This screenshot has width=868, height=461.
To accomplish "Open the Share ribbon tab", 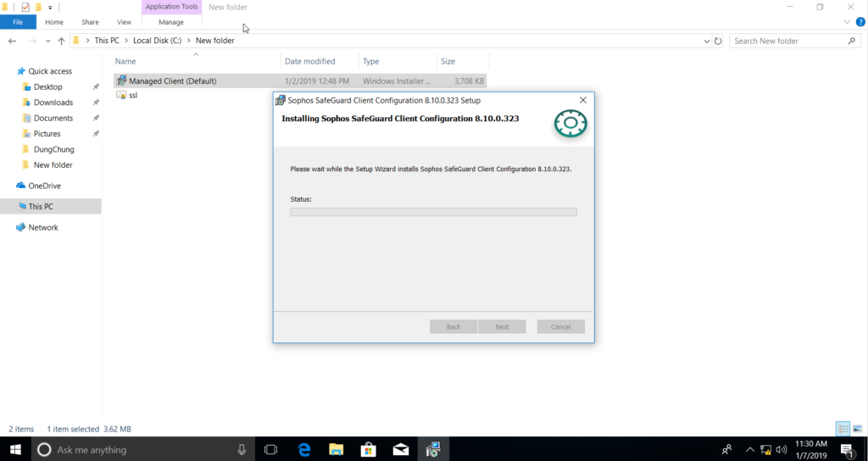I will click(x=90, y=22).
